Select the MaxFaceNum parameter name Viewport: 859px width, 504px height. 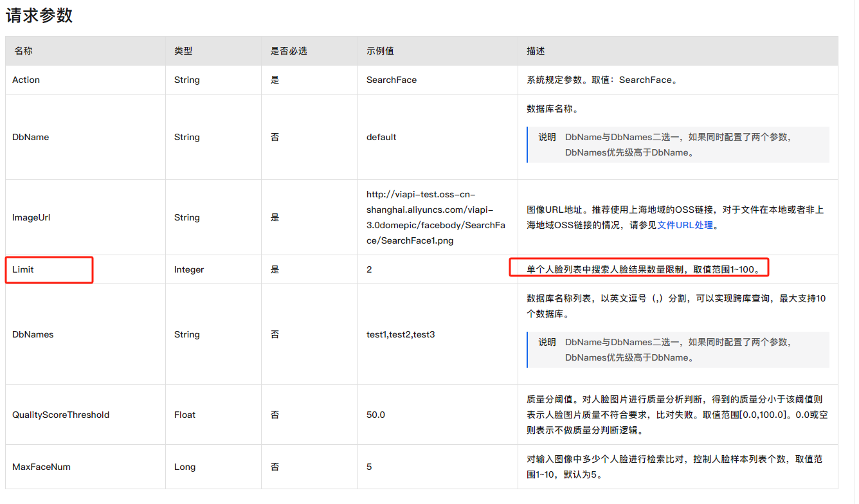pos(41,467)
